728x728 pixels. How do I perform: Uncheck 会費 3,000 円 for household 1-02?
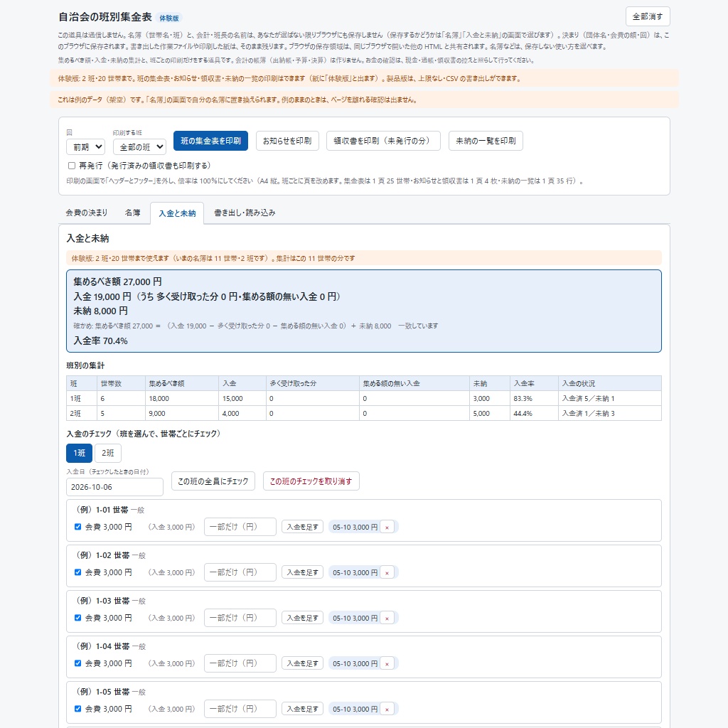78,572
